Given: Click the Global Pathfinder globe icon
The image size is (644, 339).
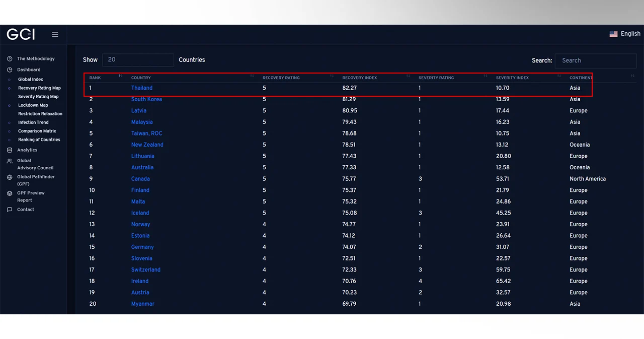Looking at the screenshot, I should 10,177.
